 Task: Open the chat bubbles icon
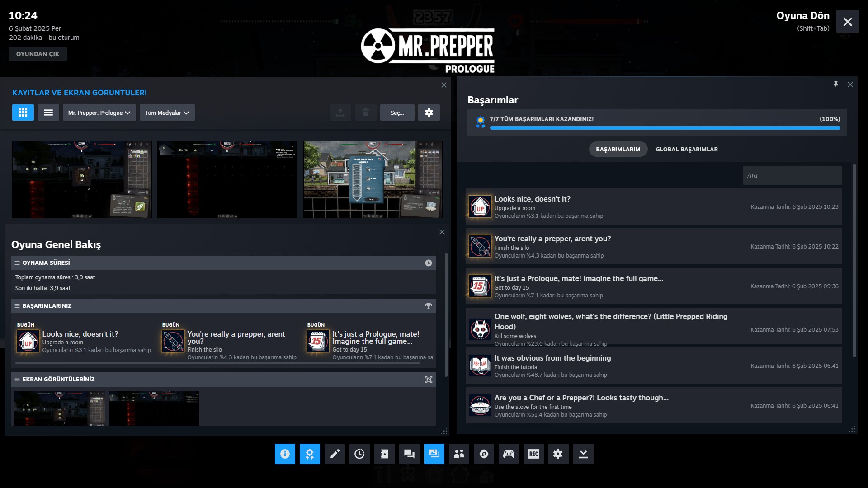tap(409, 454)
